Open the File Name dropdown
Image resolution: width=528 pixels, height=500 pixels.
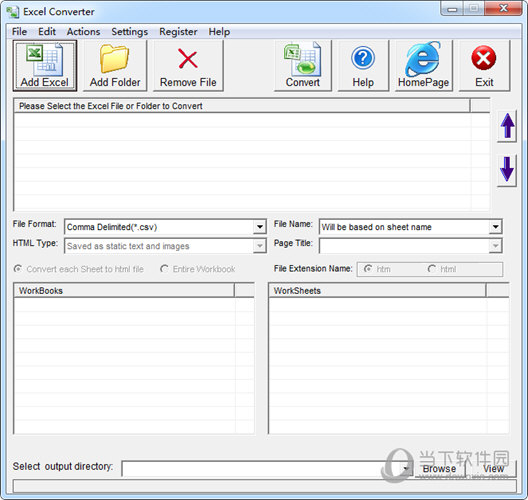[495, 227]
